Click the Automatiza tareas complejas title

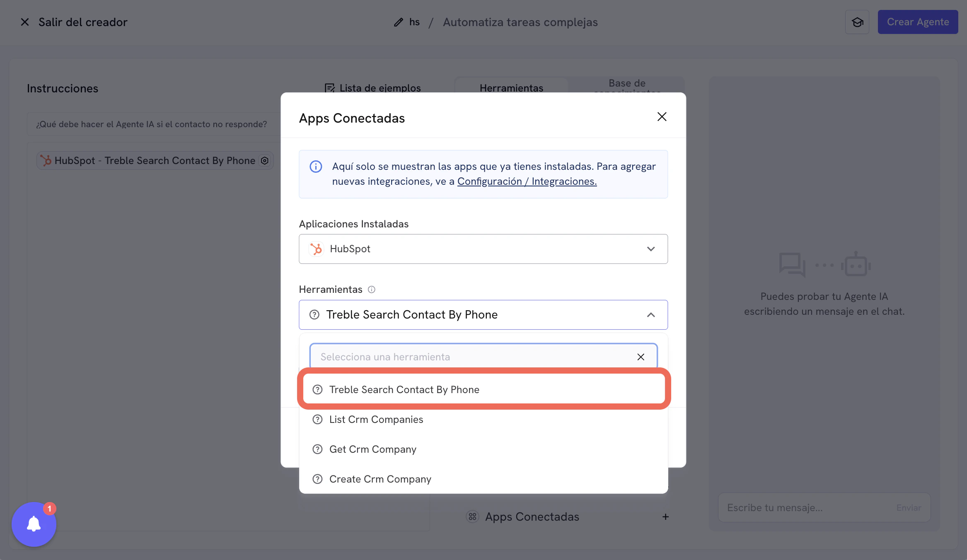tap(520, 22)
